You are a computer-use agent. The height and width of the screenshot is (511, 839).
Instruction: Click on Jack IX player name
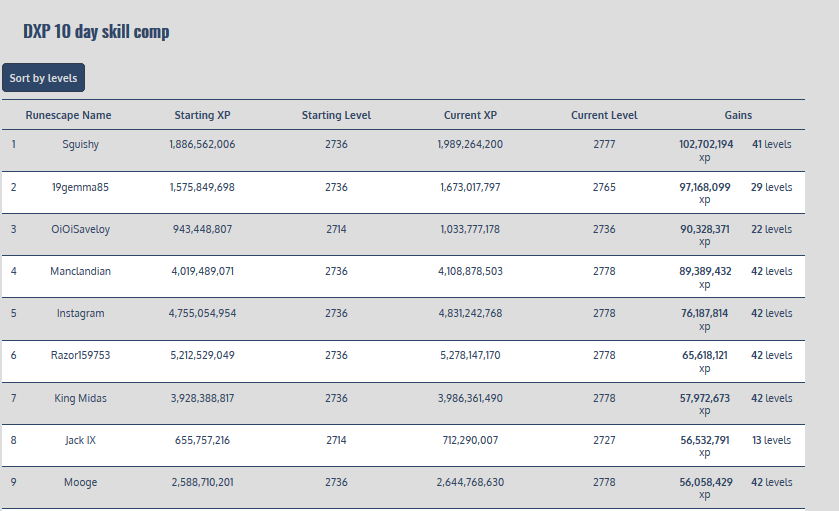point(80,440)
